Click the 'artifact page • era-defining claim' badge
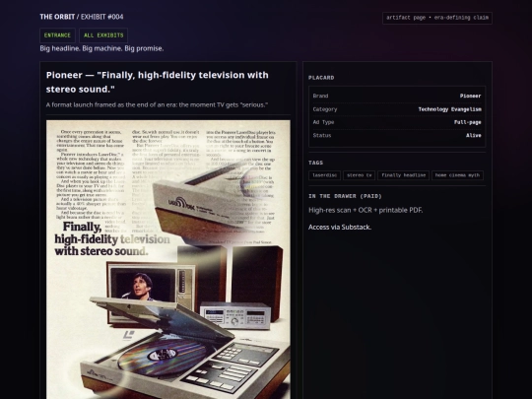This screenshot has width=532, height=399. click(x=437, y=18)
